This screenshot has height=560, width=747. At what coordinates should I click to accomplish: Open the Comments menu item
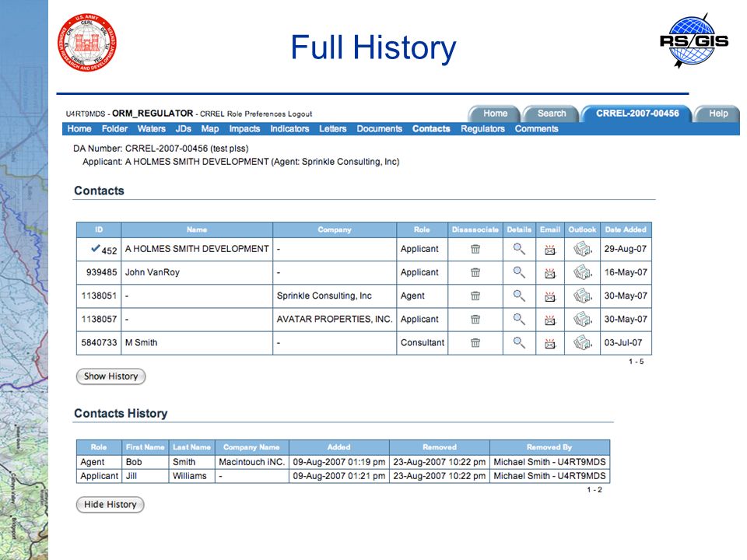click(x=536, y=128)
